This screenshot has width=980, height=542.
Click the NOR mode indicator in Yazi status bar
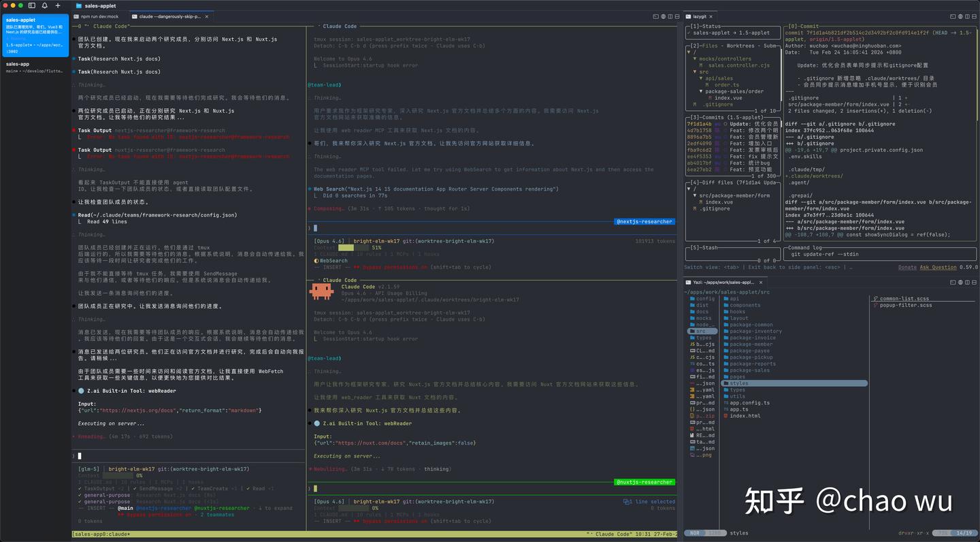[695, 533]
